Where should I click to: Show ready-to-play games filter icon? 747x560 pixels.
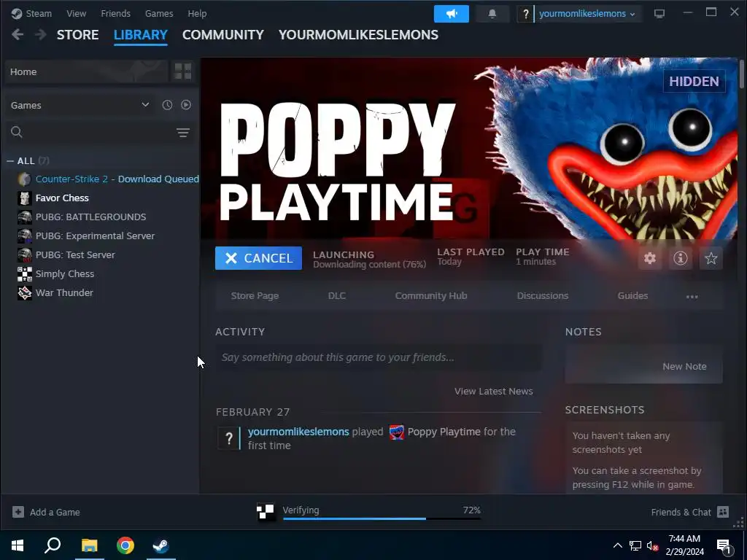pyautogui.click(x=186, y=105)
